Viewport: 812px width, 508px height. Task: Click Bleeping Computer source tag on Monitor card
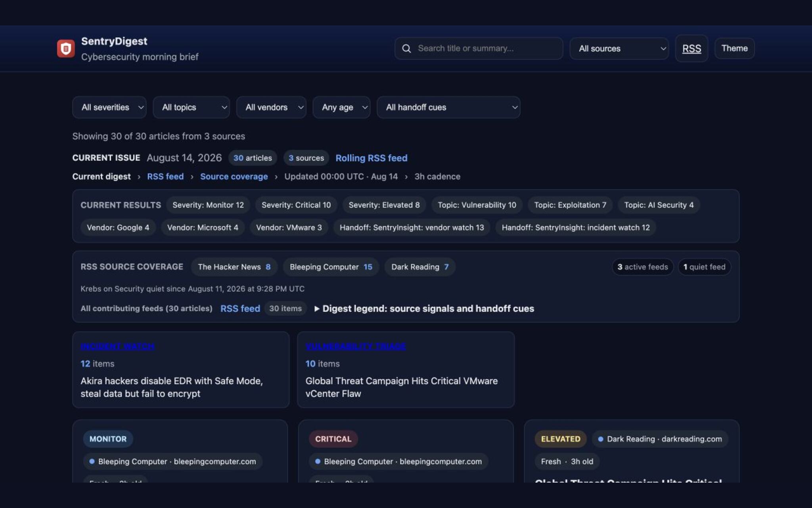173,462
